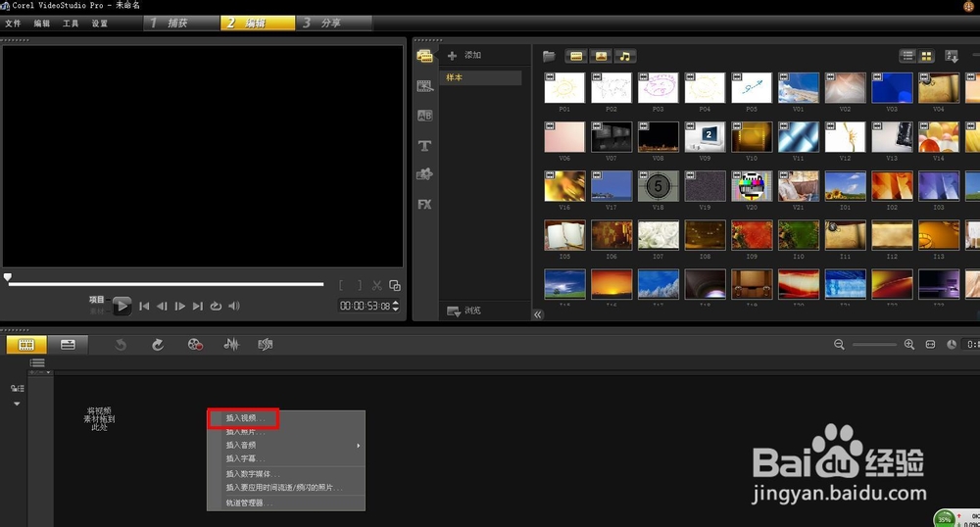
Task: Expand the track options down arrow
Action: [17, 404]
